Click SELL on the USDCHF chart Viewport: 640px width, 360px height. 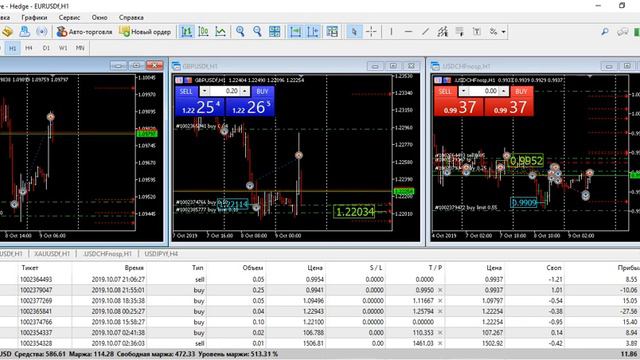pyautogui.click(x=445, y=91)
